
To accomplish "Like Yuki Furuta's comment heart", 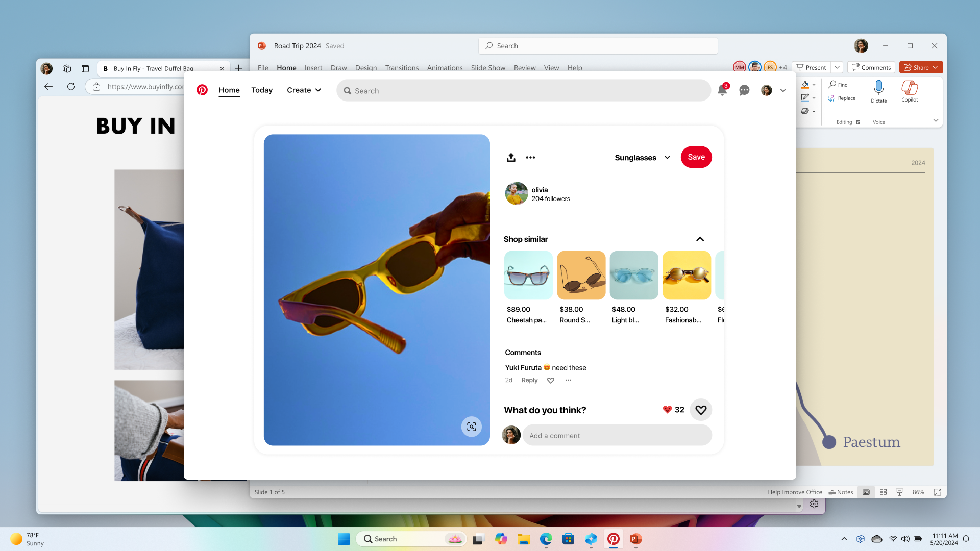I will (551, 380).
